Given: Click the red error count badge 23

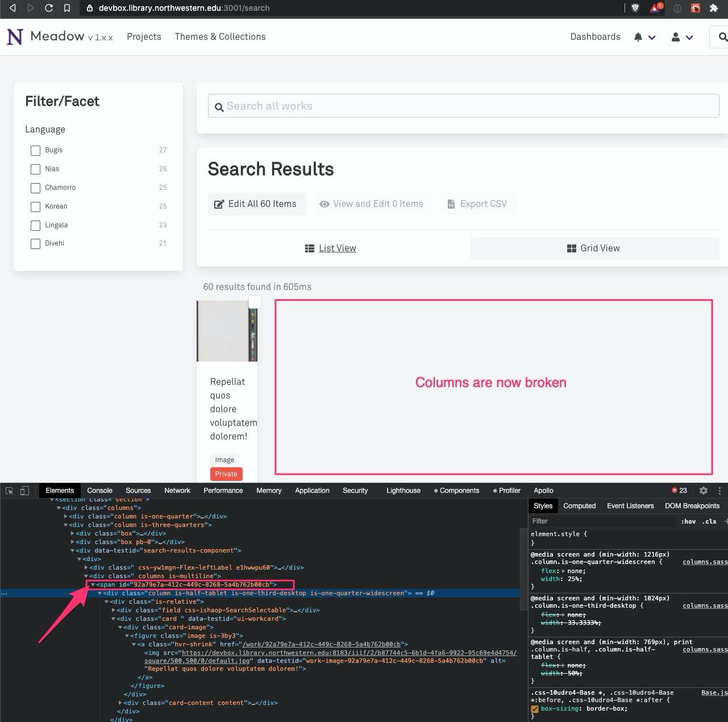Looking at the screenshot, I should tap(680, 491).
